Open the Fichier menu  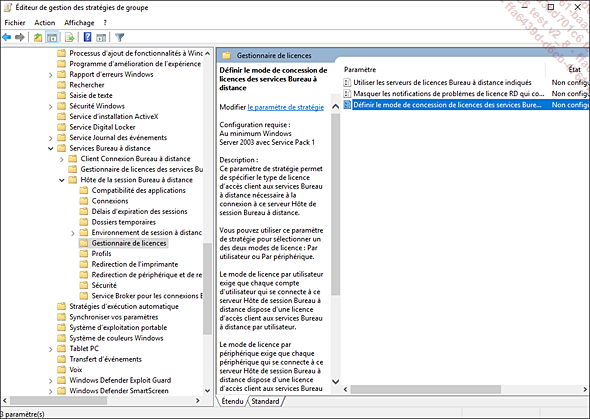click(15, 23)
